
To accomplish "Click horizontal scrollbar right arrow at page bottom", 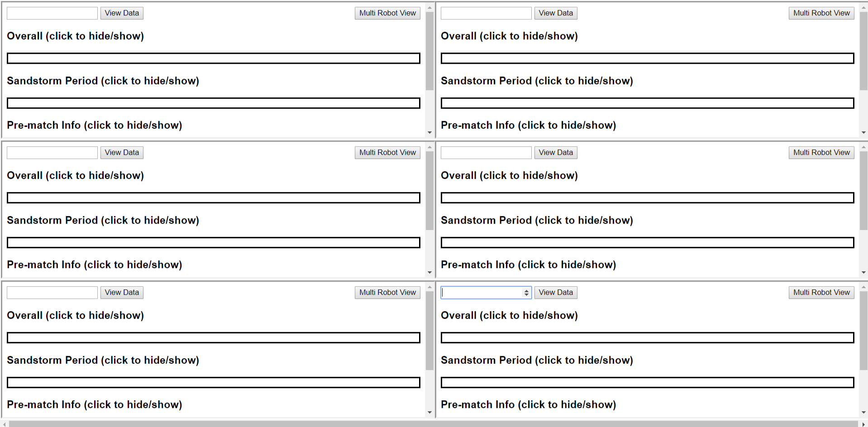I will coord(863,424).
